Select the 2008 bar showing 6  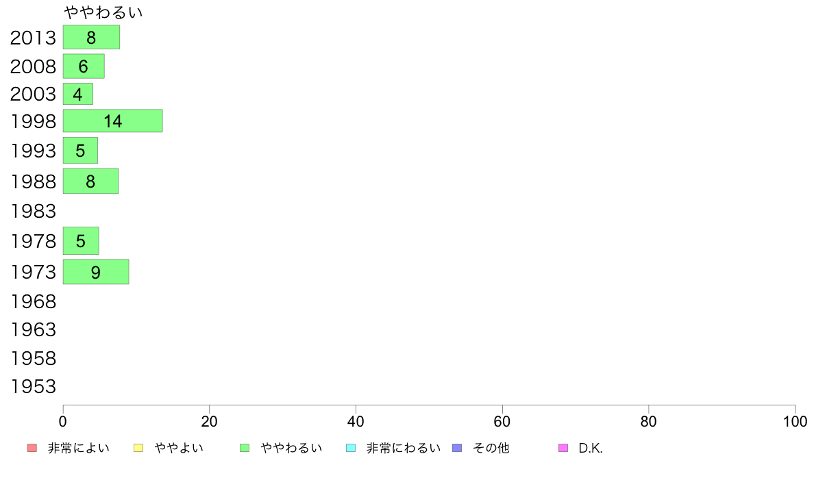coord(84,66)
